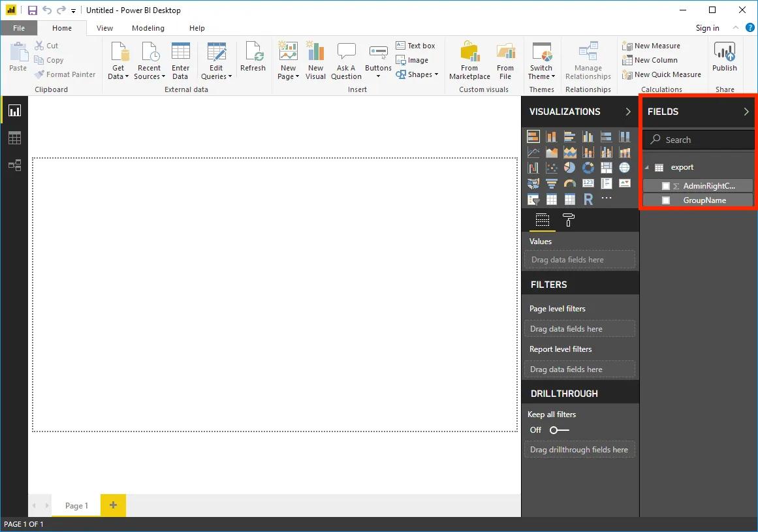The image size is (758, 532).
Task: Click New Measure button
Action: [651, 46]
